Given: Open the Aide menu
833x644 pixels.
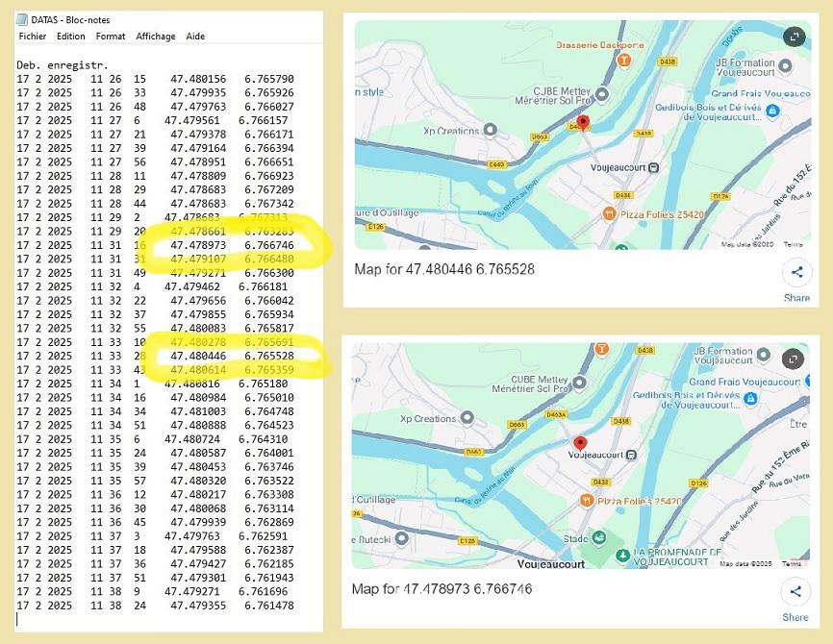Looking at the screenshot, I should [195, 37].
